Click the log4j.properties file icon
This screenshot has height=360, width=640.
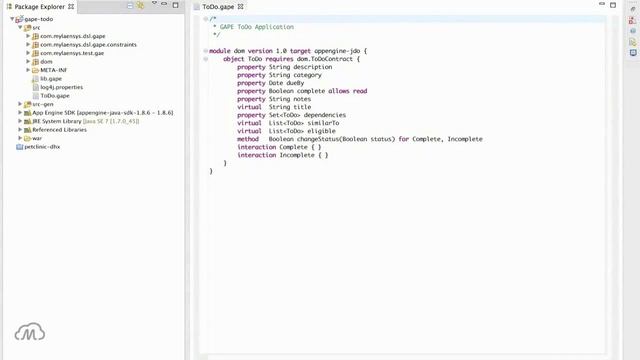(x=36, y=87)
